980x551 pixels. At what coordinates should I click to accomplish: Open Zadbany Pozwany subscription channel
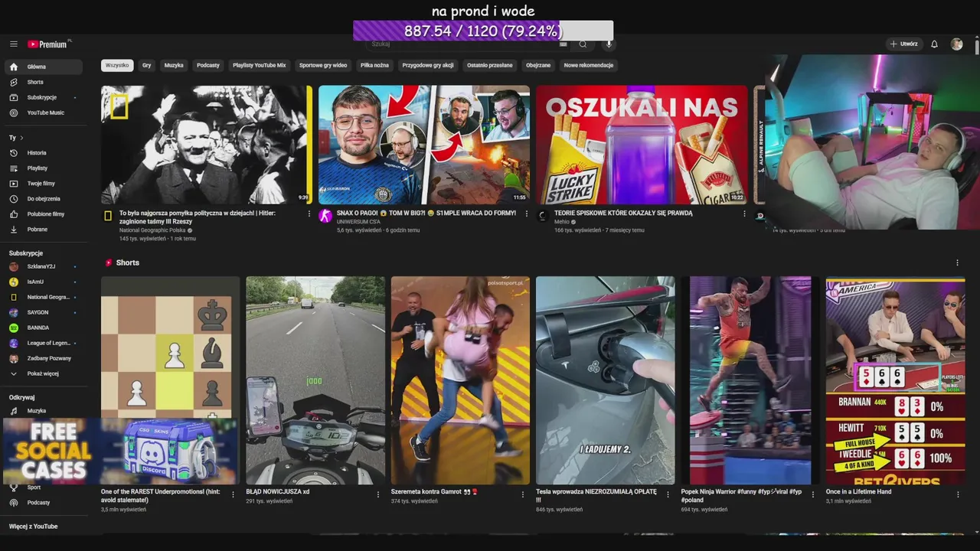[43, 358]
